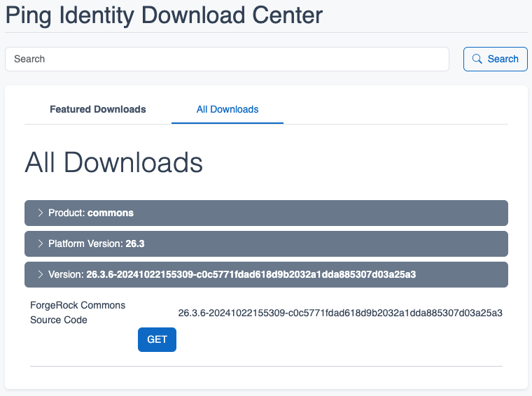Open the Product: commons filter bar

coord(266,213)
